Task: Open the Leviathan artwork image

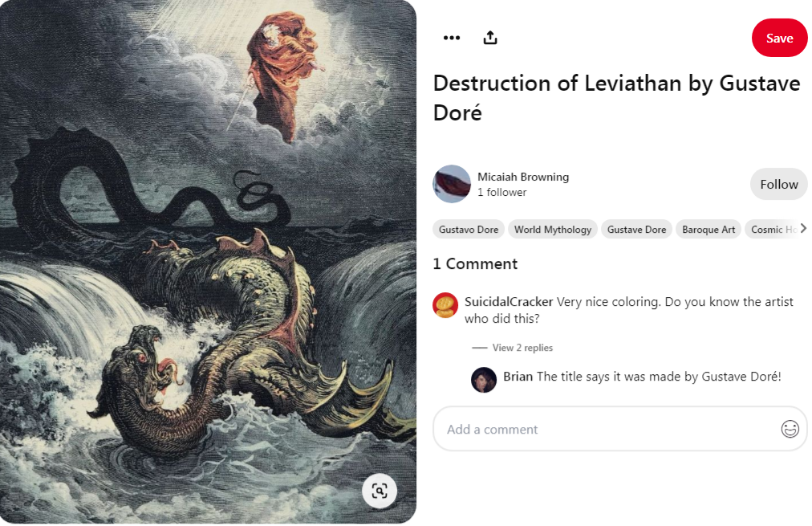Action: (x=208, y=262)
